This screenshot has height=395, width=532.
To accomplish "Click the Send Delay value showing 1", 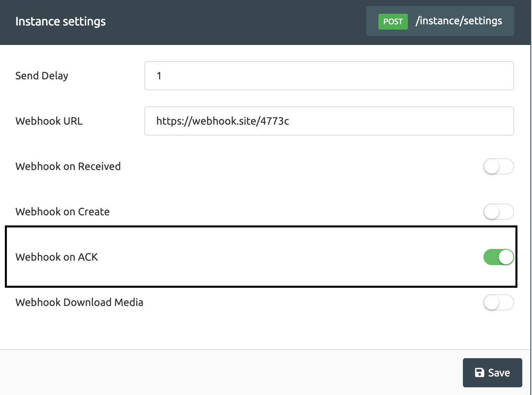I will [159, 76].
